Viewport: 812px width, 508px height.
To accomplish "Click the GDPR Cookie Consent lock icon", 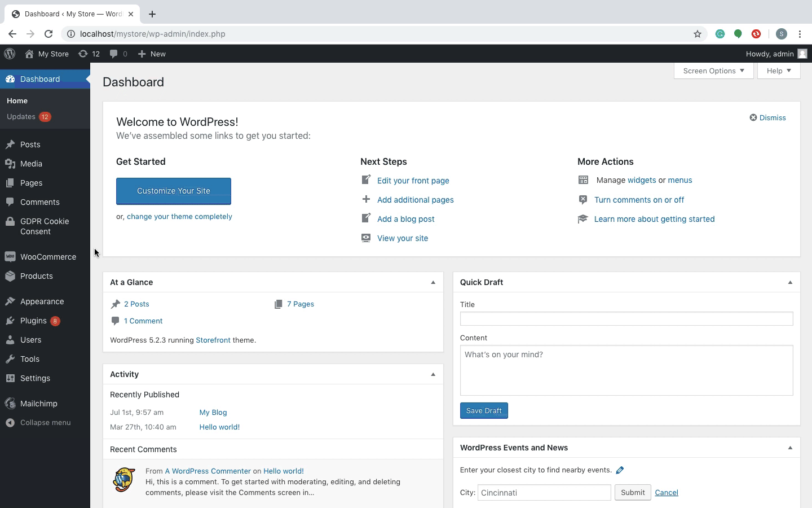I will pyautogui.click(x=10, y=221).
